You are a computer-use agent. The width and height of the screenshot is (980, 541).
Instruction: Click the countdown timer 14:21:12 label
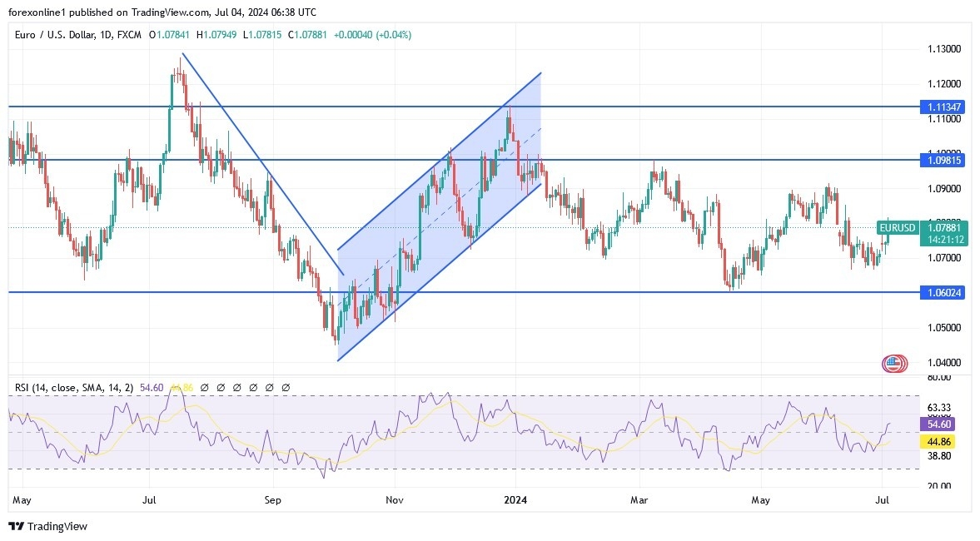tap(942, 239)
